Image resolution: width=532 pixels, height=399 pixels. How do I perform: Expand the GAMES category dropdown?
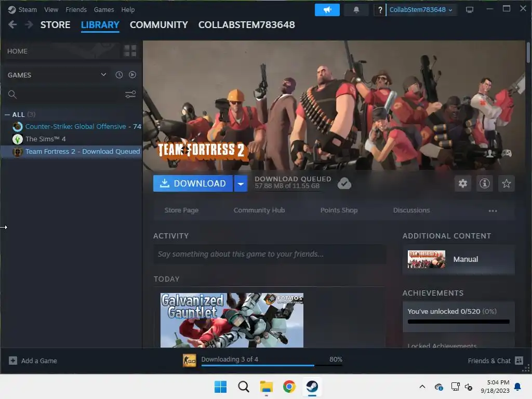tap(103, 75)
